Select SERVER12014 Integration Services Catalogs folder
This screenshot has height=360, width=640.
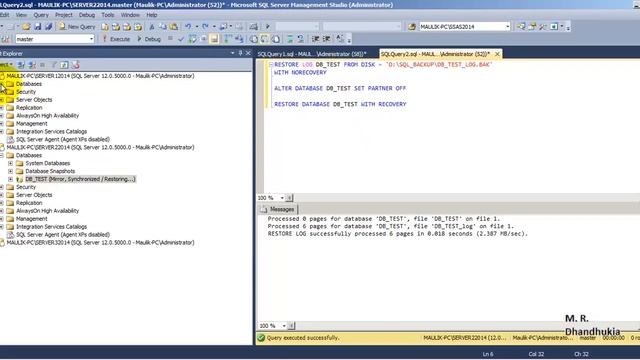point(51,131)
